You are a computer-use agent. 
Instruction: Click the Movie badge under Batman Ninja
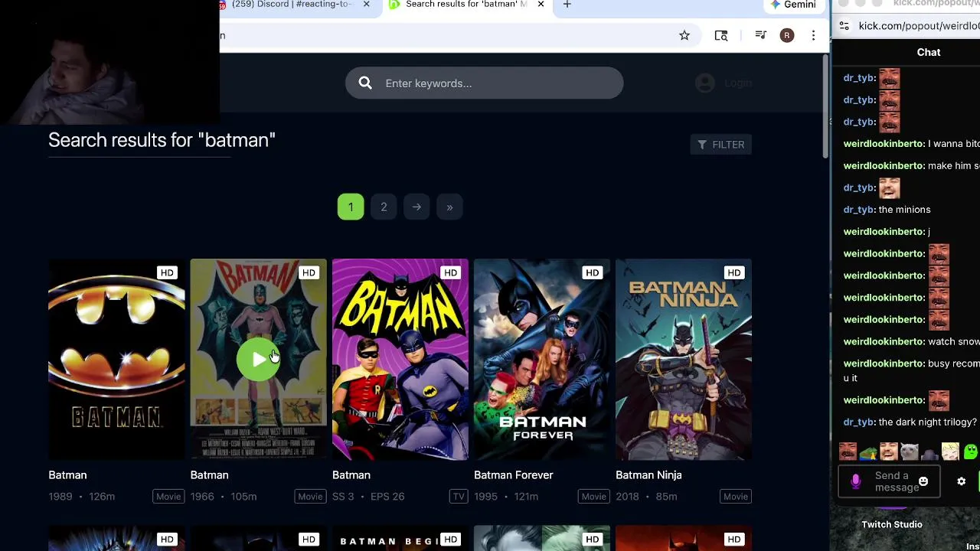735,497
